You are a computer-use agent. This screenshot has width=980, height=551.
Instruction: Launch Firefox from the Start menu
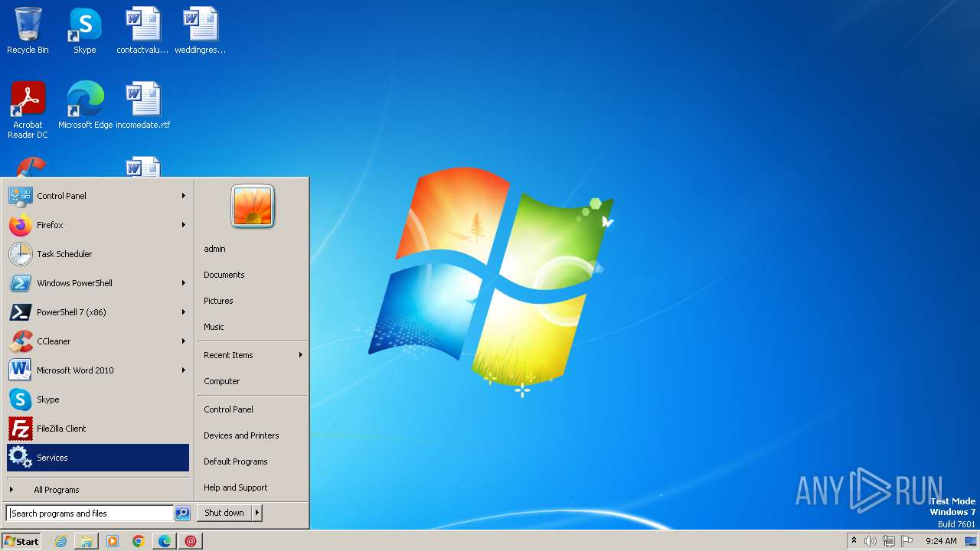point(98,225)
